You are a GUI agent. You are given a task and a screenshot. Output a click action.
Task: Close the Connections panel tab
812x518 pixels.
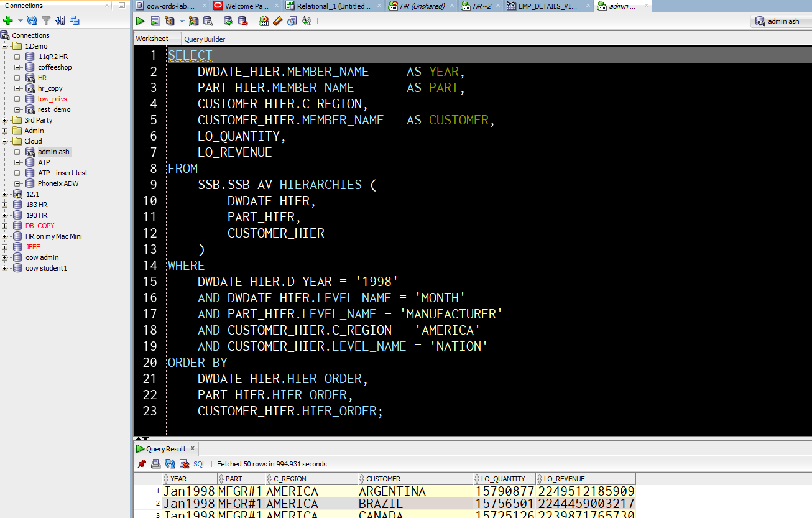pyautogui.click(x=107, y=6)
